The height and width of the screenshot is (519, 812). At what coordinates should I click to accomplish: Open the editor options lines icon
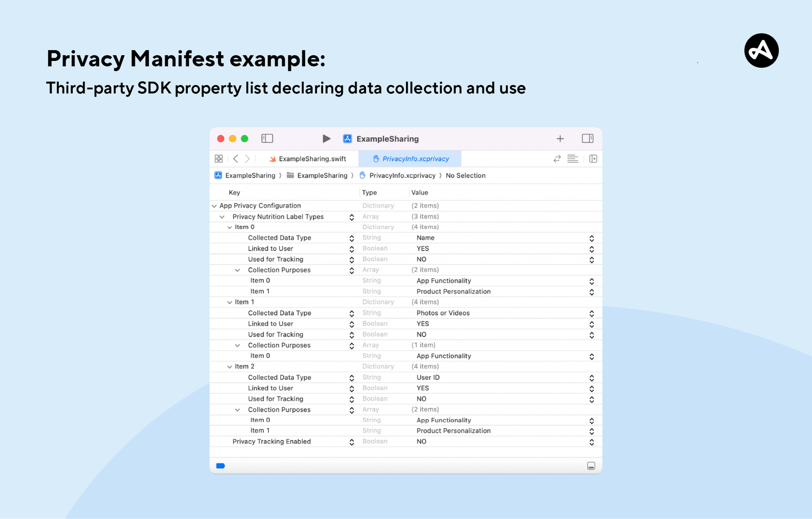click(x=572, y=159)
